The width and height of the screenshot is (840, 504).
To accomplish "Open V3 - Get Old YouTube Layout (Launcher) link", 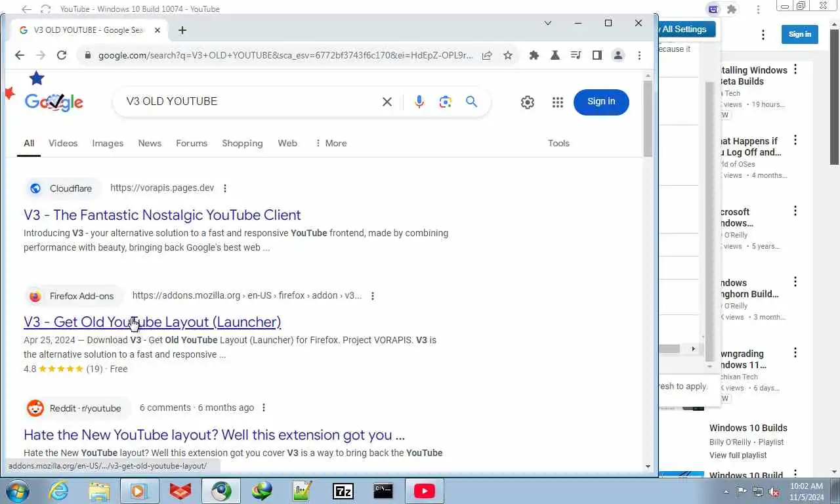I will coord(152,322).
